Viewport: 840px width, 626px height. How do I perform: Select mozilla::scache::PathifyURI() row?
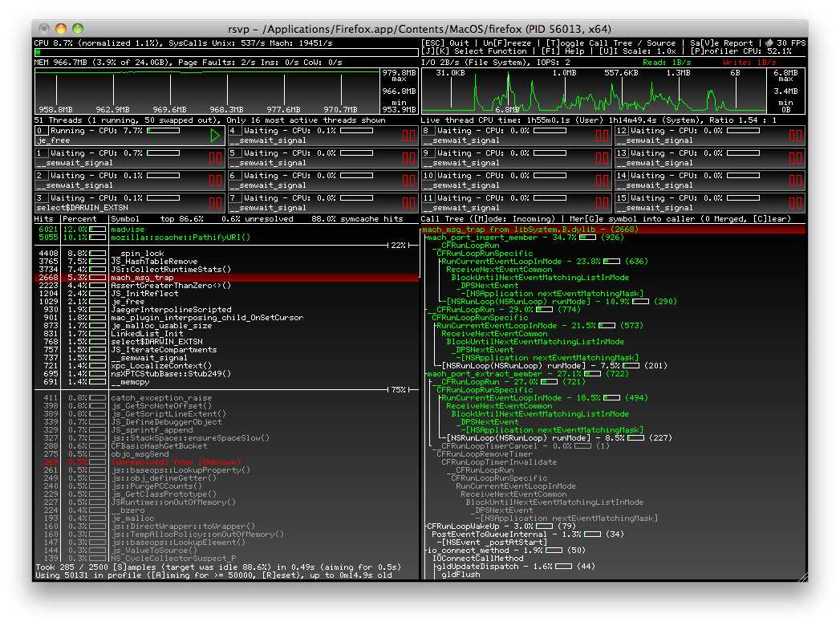tap(226, 238)
